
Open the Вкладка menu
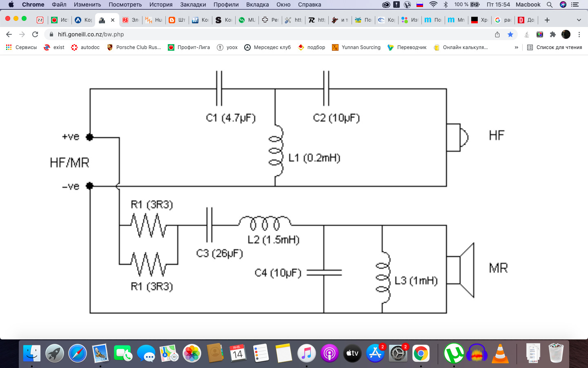[x=257, y=4]
